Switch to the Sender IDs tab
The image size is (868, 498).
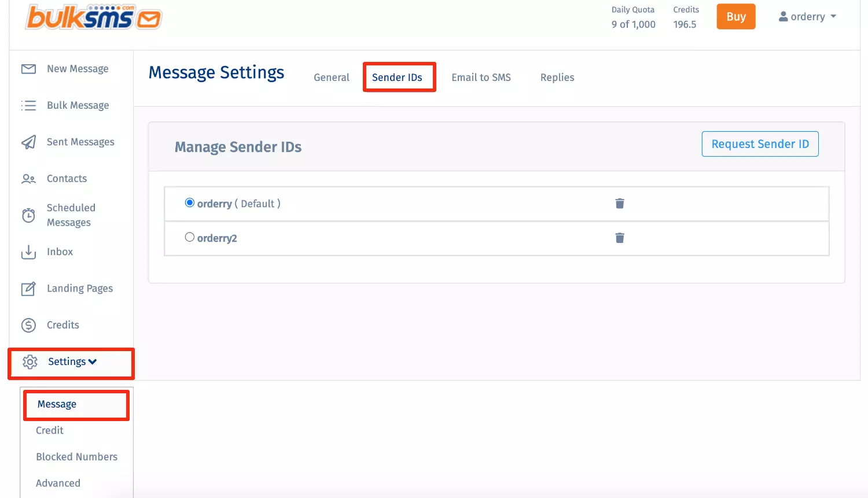[397, 78]
